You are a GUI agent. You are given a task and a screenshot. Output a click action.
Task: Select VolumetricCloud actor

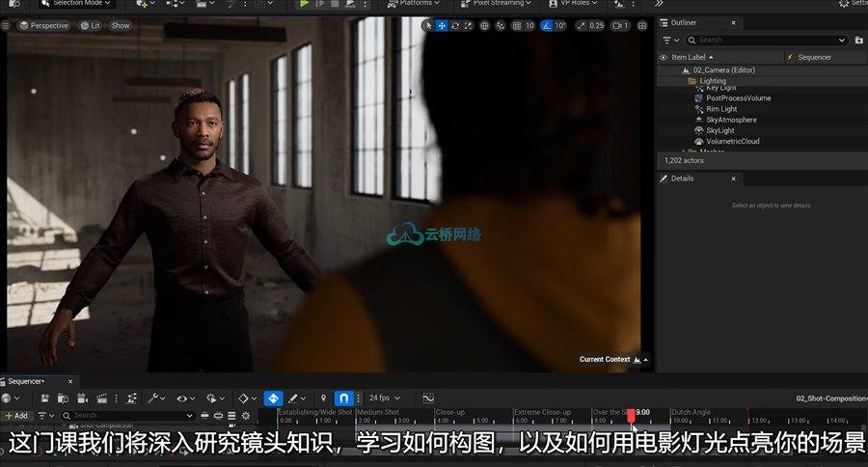pos(732,141)
